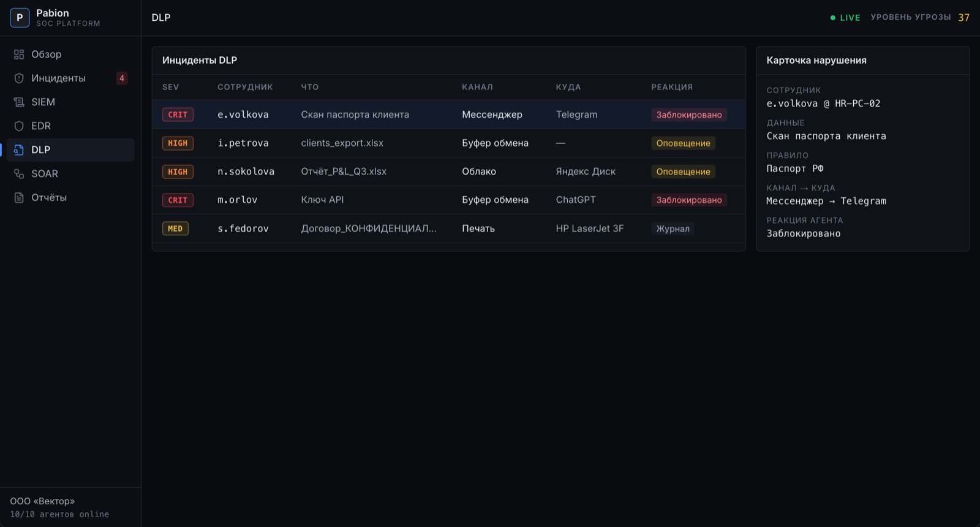Click Паспорт РФ rule value
This screenshot has height=527, width=980.
[795, 169]
